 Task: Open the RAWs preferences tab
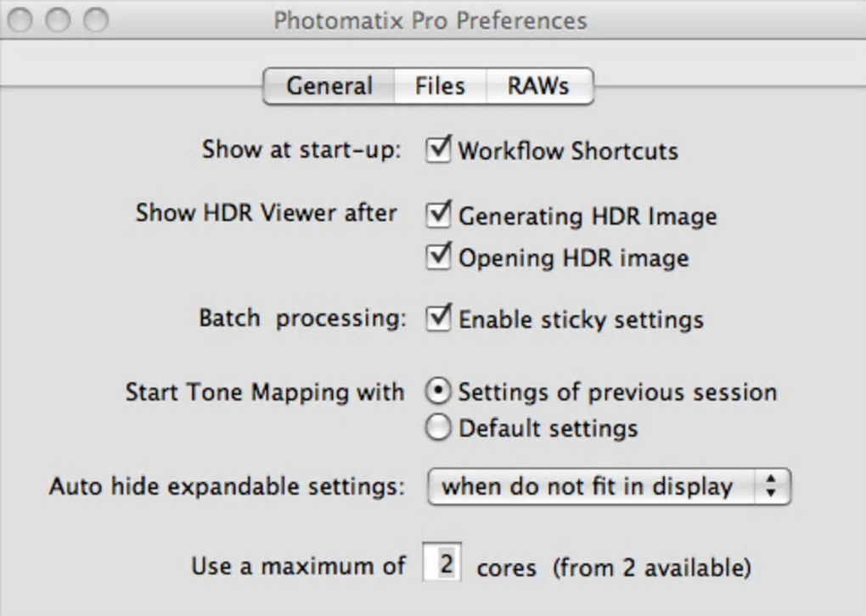537,87
